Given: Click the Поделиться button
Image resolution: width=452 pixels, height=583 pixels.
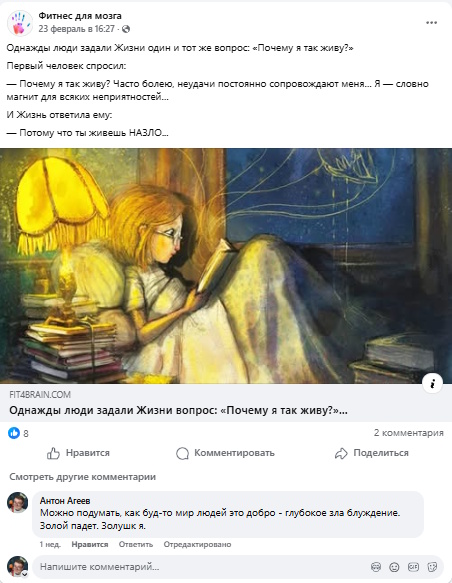Looking at the screenshot, I should point(372,453).
